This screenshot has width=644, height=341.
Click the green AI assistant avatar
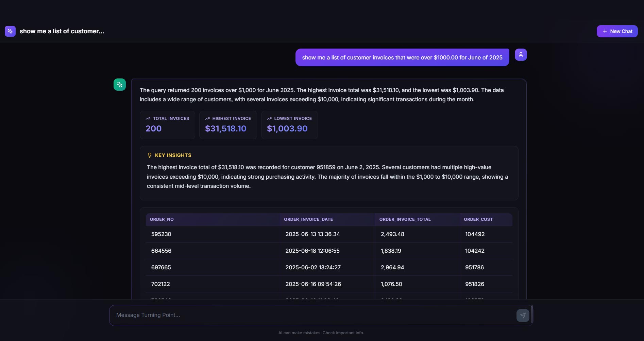tap(120, 85)
